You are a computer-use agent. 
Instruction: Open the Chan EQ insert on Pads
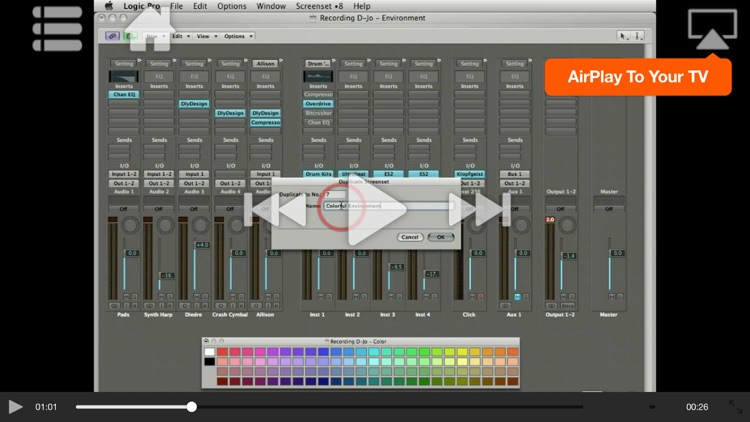point(124,94)
